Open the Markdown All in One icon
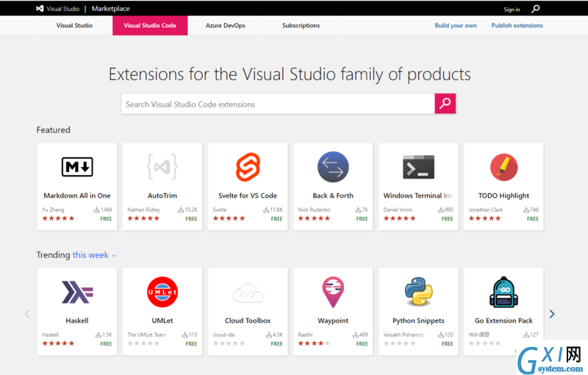 pos(77,167)
